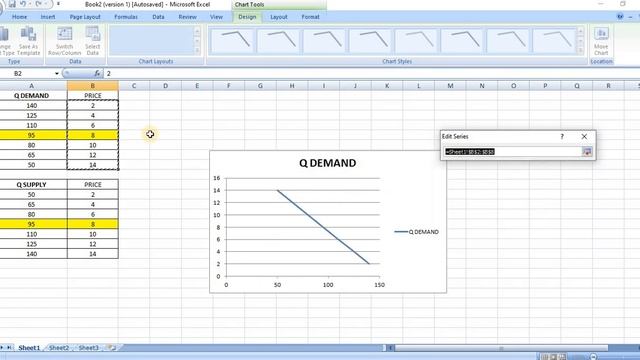Open the Name Box dropdown arrow
Image resolution: width=640 pixels, height=360 pixels.
[x=57, y=73]
